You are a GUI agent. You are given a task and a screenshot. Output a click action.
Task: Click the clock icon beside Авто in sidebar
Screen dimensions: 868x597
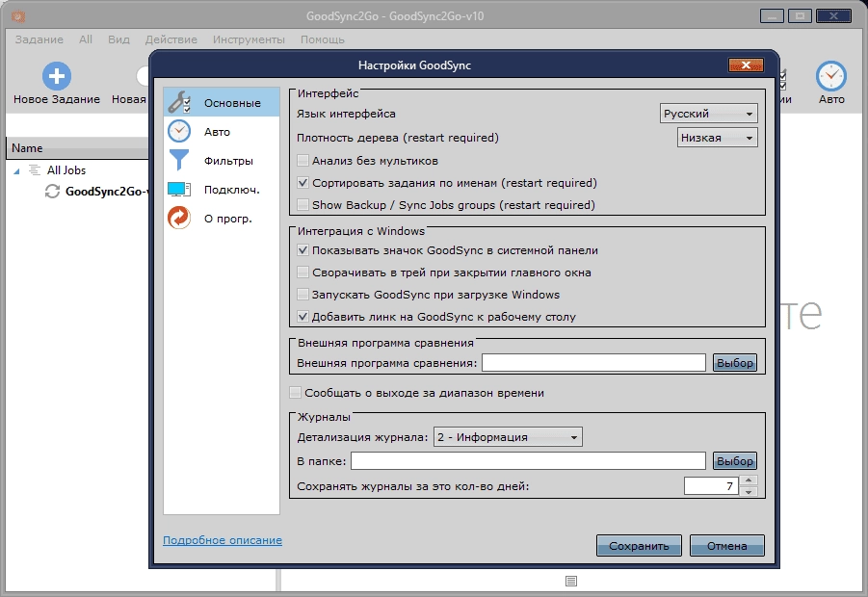click(x=179, y=132)
